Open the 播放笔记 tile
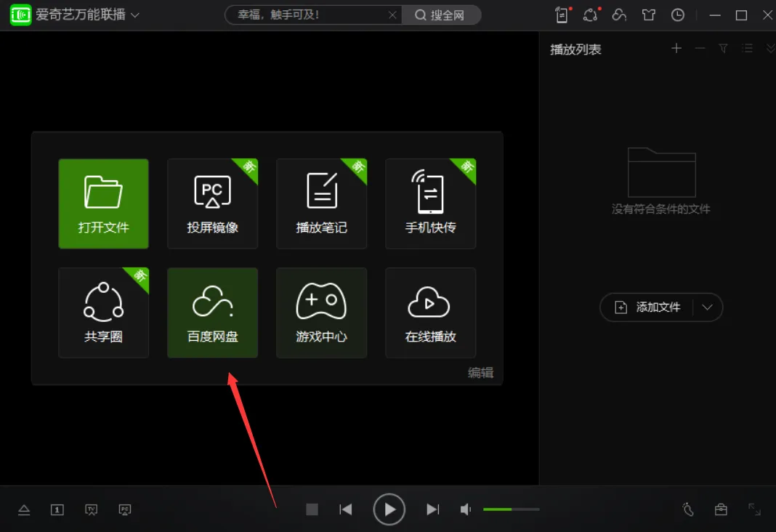Viewport: 776px width, 532px height. click(x=321, y=203)
